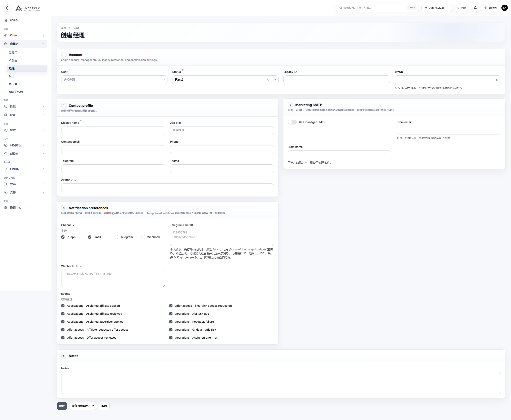The image size is (511, 420).
Task: Click the Afftrix logo
Action: click(28, 8)
